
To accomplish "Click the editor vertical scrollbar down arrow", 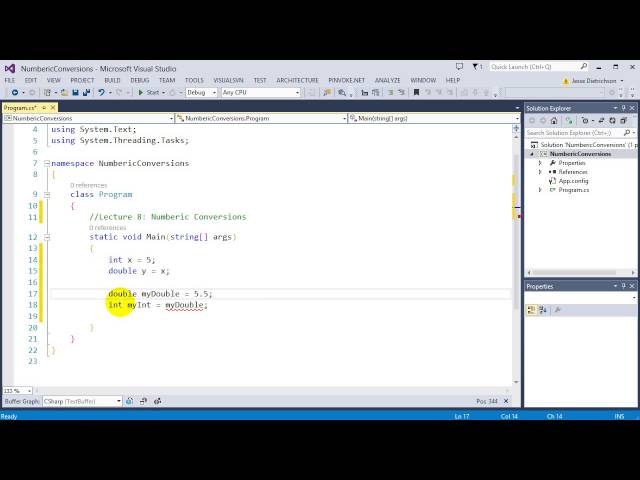I will coord(516,382).
